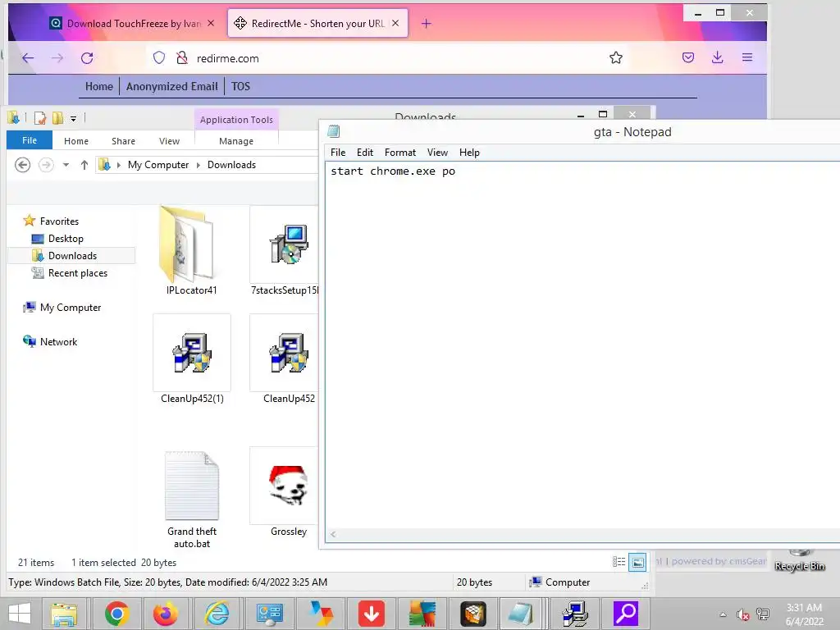Click Application Tools contextual tab header
The width and height of the screenshot is (840, 630).
(236, 120)
